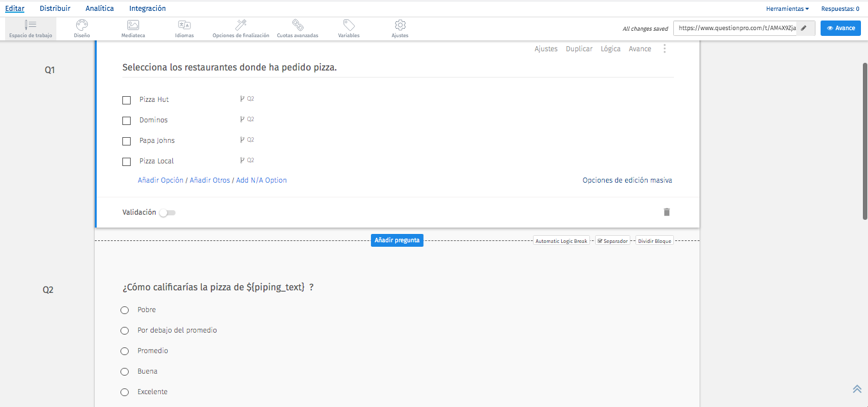
Task: Toggle the Validación switch
Action: (x=168, y=213)
